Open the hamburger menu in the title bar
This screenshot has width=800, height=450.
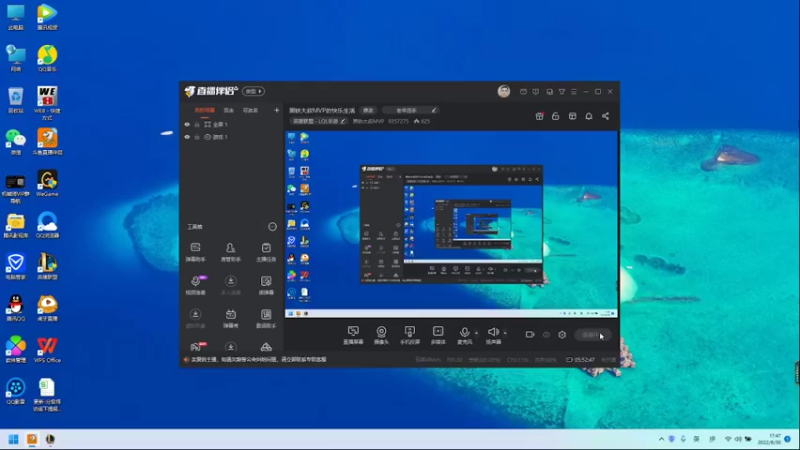coord(574,92)
